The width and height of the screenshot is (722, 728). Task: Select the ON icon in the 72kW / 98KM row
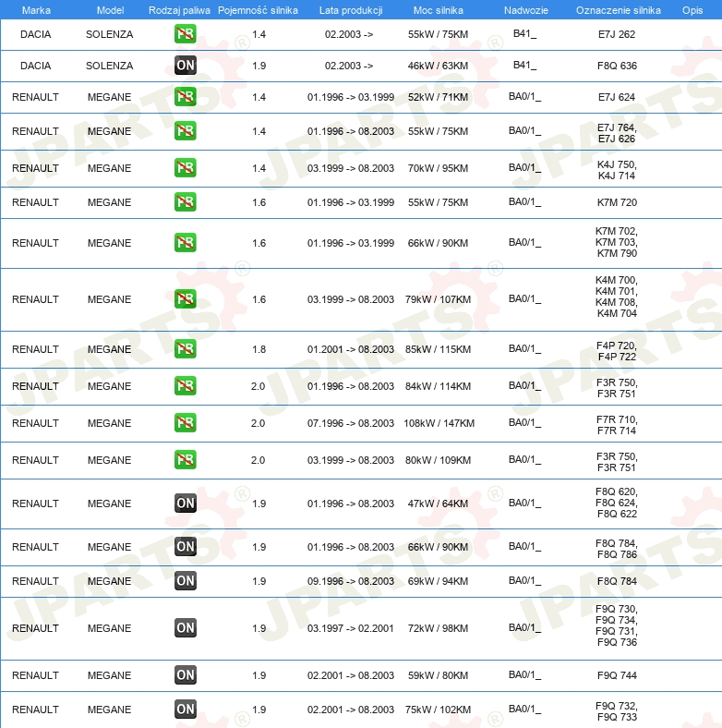pos(185,628)
